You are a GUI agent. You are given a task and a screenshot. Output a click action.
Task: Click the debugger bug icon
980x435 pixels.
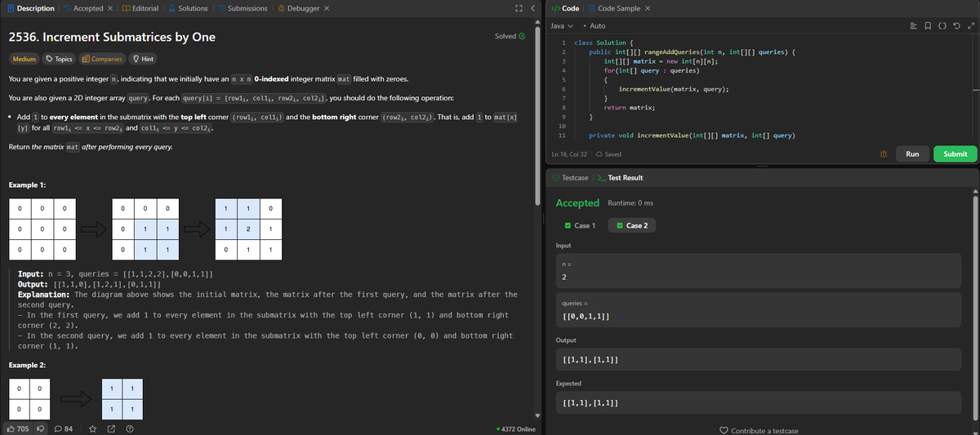coord(883,153)
